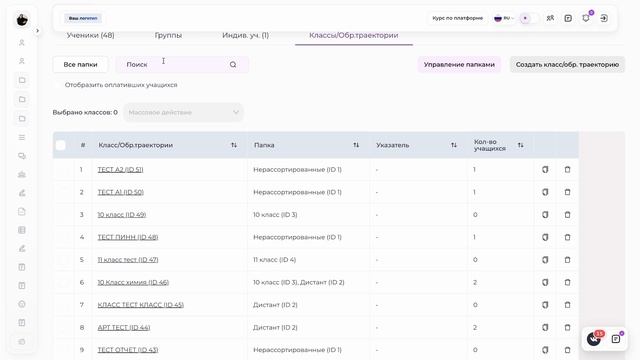Delete the ТЕСТ ОТЧЕТ (ID 43) class
The height and width of the screenshot is (360, 640).
point(567,350)
